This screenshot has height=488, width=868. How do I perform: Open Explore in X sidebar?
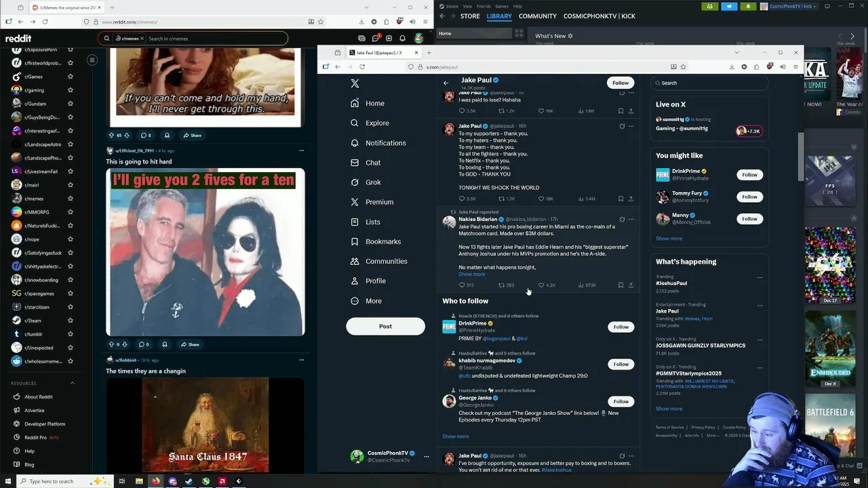click(x=370, y=123)
